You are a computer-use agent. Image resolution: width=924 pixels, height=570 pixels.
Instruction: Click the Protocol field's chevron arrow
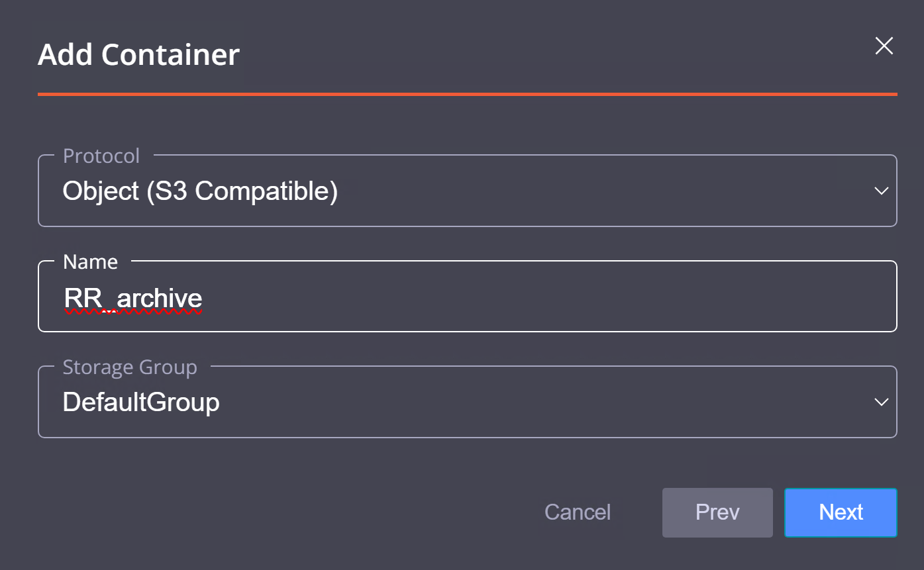[881, 191]
